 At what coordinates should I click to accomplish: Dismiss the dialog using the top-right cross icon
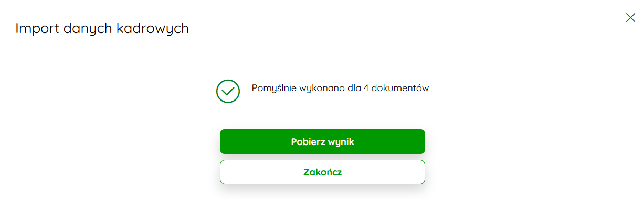630,18
